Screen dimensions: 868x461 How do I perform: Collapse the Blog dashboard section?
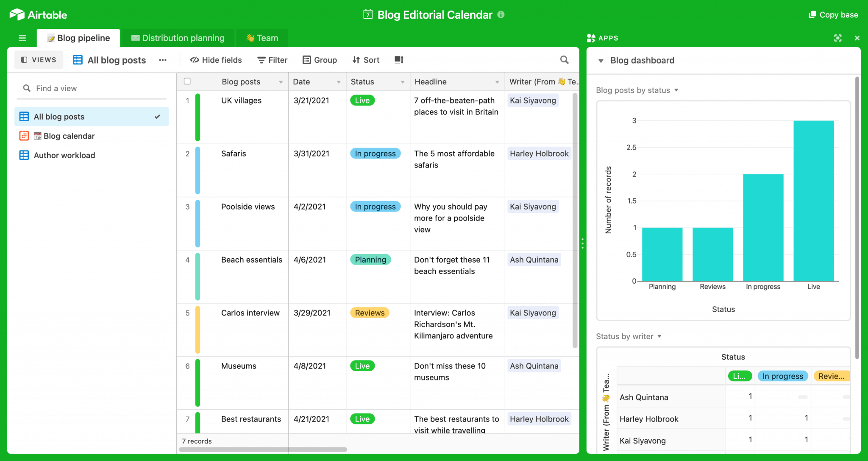click(x=601, y=61)
